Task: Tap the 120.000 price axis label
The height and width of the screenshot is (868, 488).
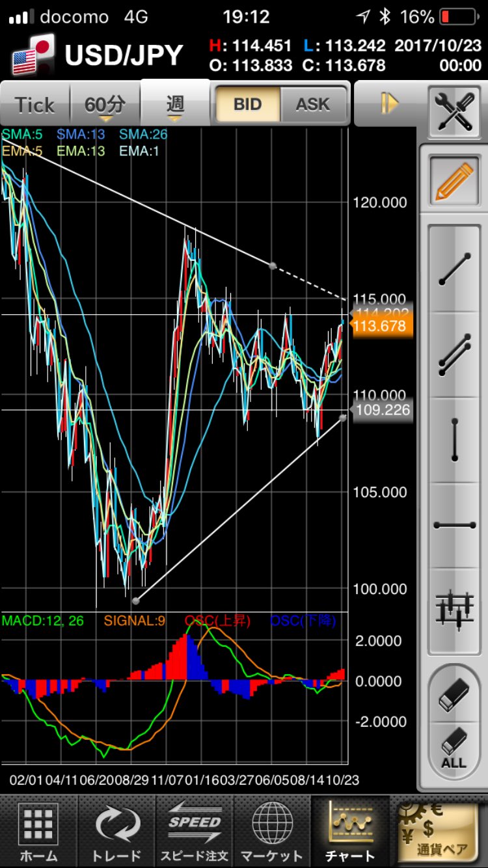Action: point(380,202)
